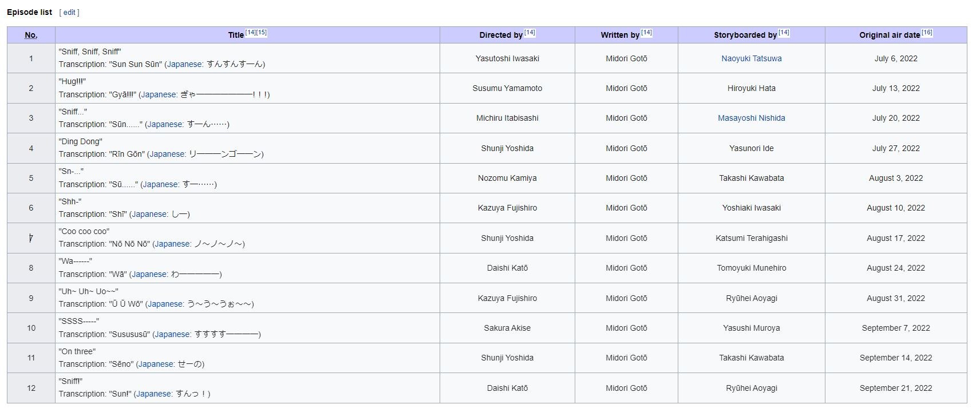The image size is (980, 412).
Task: Open citation 14 next to Storyboarded by
Action: tap(784, 33)
